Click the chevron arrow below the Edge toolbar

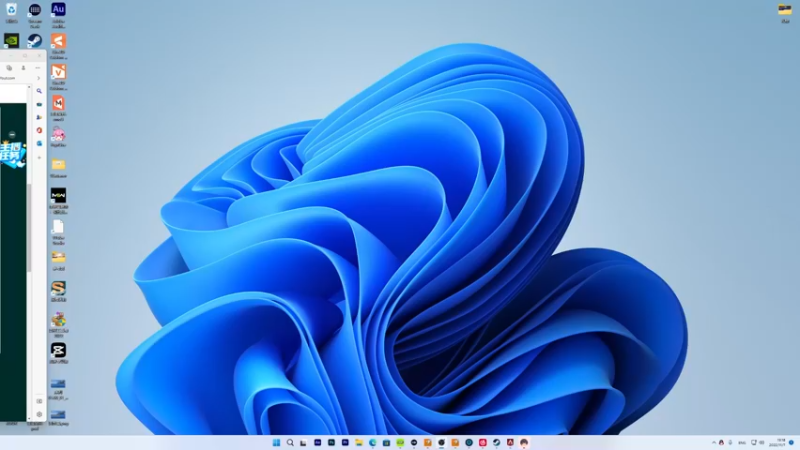click(38, 78)
